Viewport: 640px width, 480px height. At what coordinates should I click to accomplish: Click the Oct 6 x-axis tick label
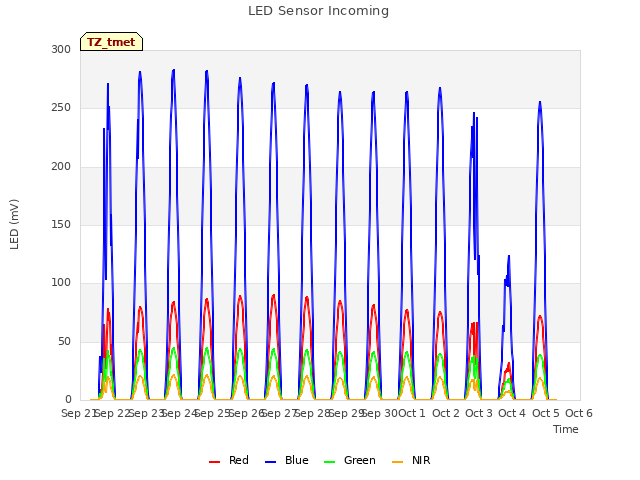tap(579, 413)
